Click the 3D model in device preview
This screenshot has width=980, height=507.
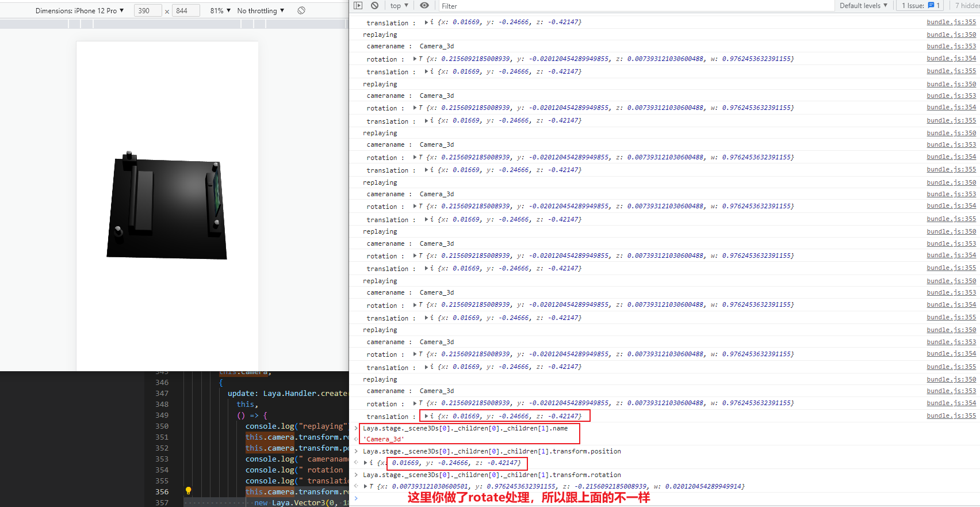(x=167, y=207)
